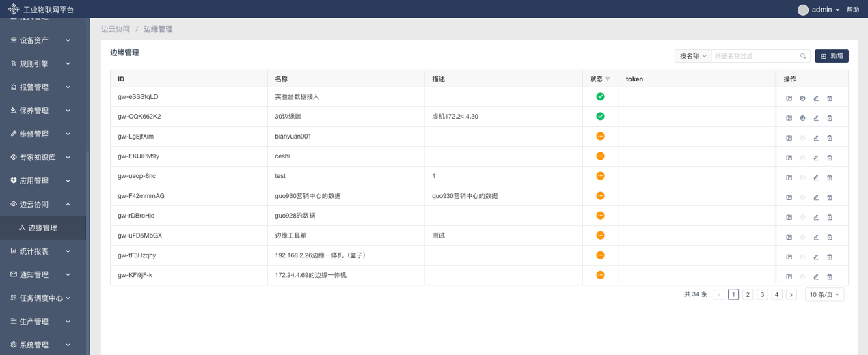The height and width of the screenshot is (355, 868).
Task: Delete the gw-OQK662K2 edge gateway row
Action: pos(830,118)
